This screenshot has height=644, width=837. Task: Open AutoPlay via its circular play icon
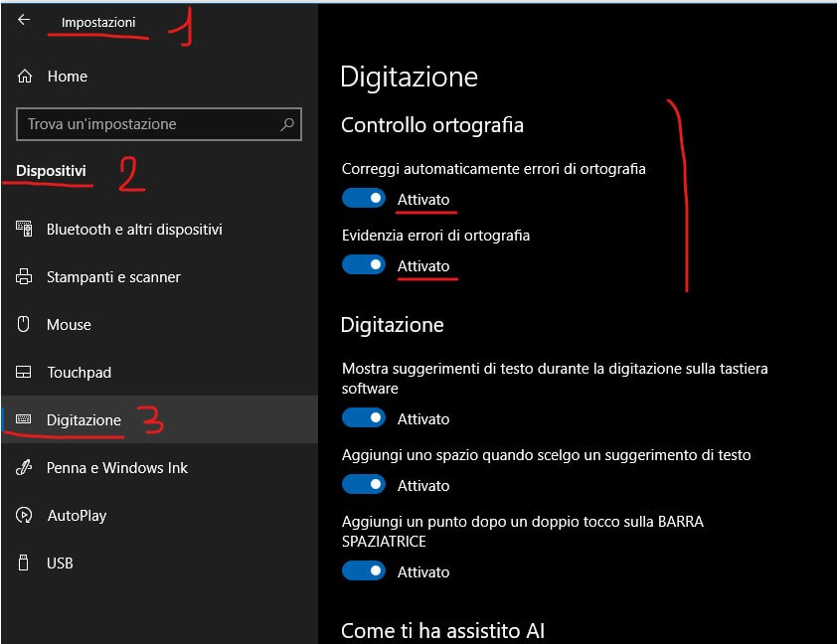(x=25, y=516)
